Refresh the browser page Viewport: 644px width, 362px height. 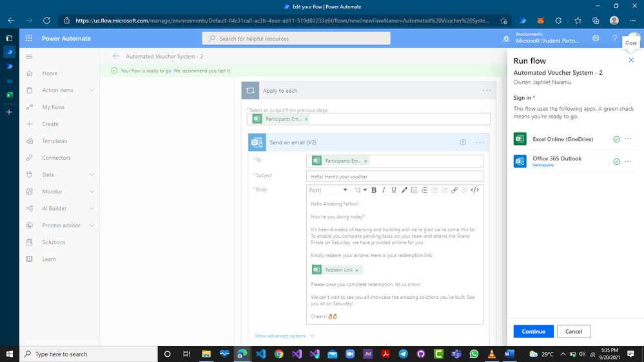pos(46,21)
